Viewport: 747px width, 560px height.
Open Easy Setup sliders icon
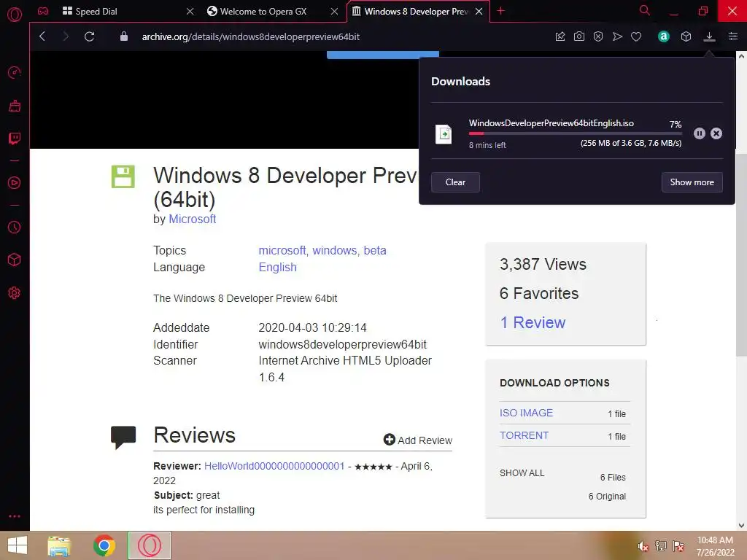click(733, 36)
